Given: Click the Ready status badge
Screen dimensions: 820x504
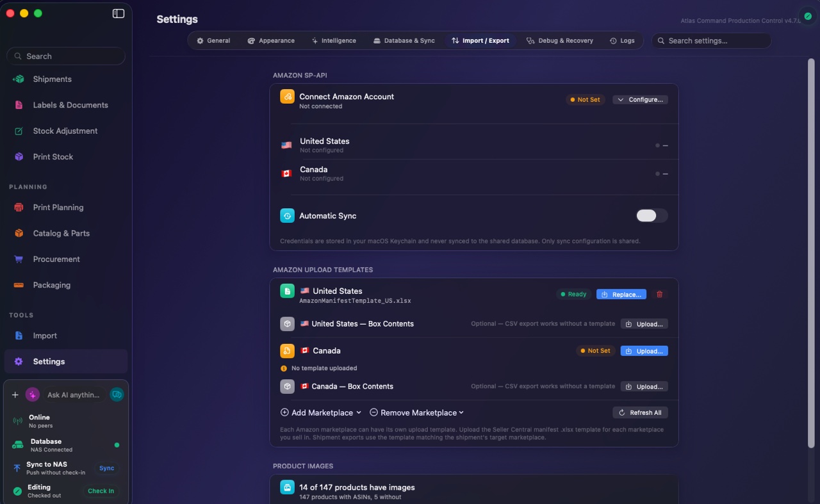Looking at the screenshot, I should click(x=573, y=295).
